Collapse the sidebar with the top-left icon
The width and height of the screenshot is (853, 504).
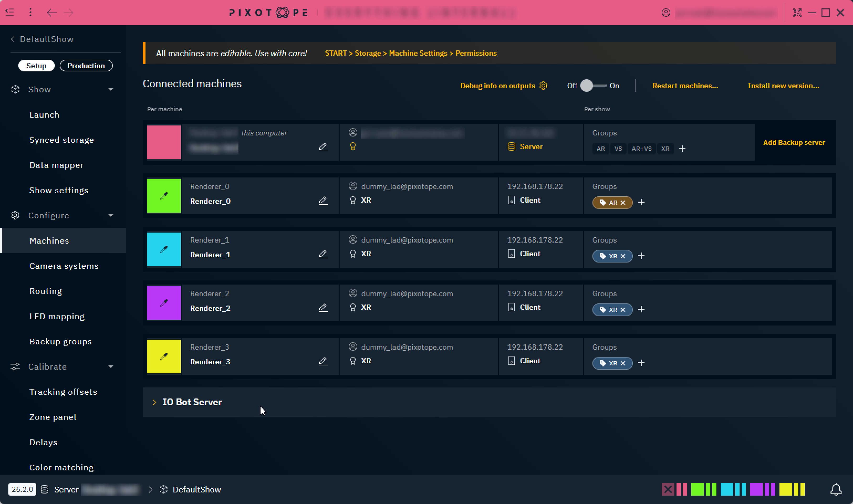10,13
